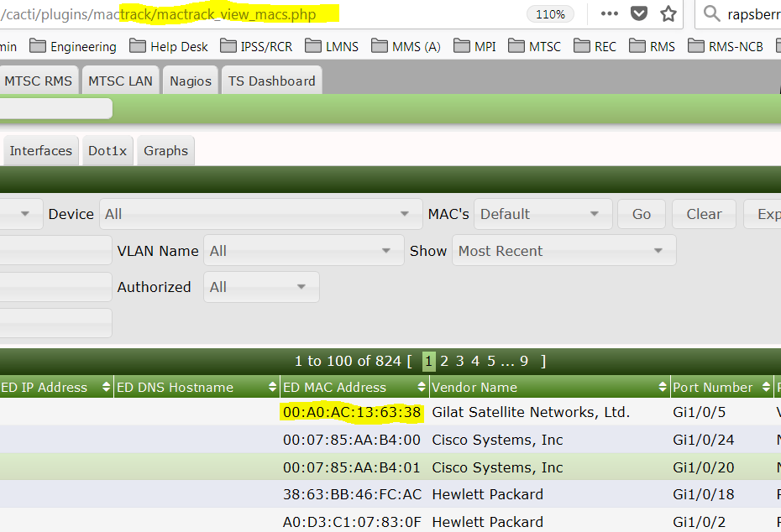Sort the Port Number column

point(766,387)
